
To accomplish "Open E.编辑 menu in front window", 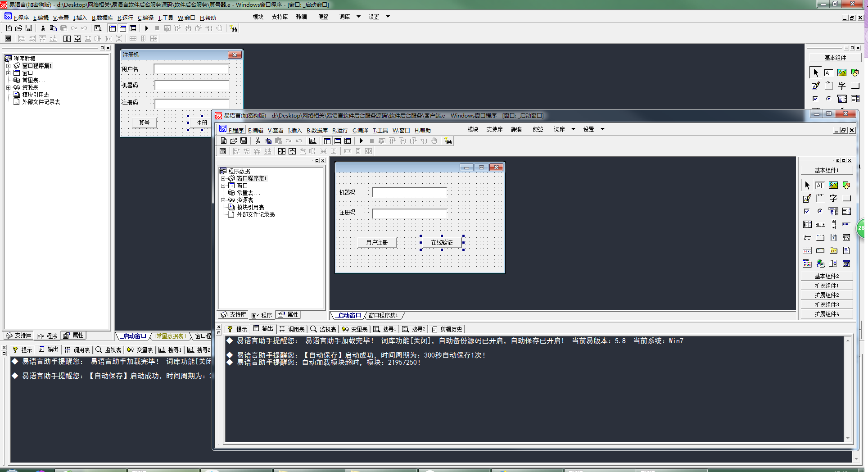I will [255, 130].
